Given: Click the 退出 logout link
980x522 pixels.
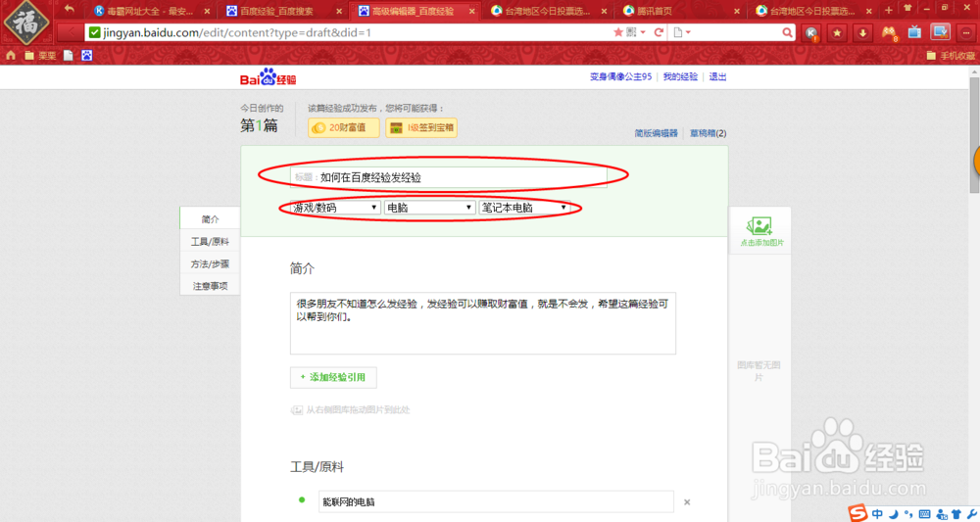Looking at the screenshot, I should (x=717, y=76).
